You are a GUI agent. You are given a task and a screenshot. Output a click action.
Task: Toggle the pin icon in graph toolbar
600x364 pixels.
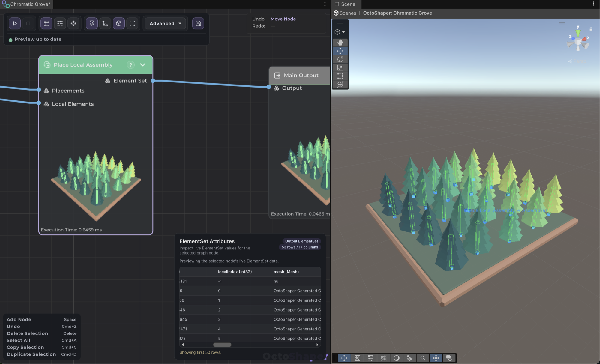(92, 23)
